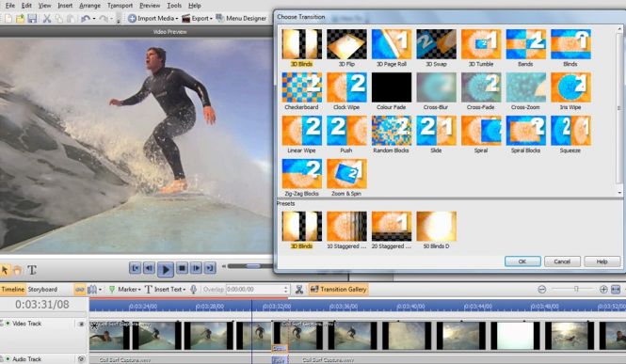
Task: Adjust the timeline zoom slider
Action: tap(576, 289)
